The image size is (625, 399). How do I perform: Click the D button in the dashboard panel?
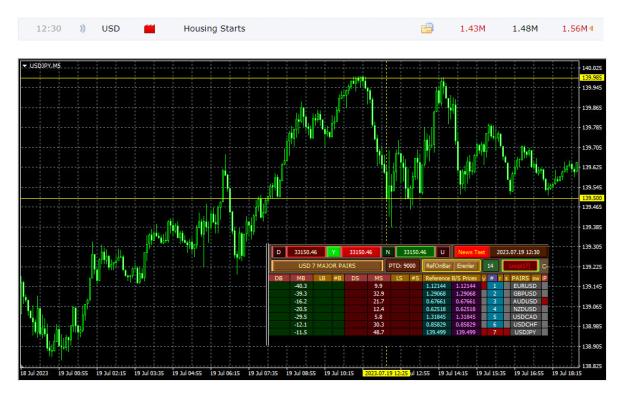click(x=279, y=252)
